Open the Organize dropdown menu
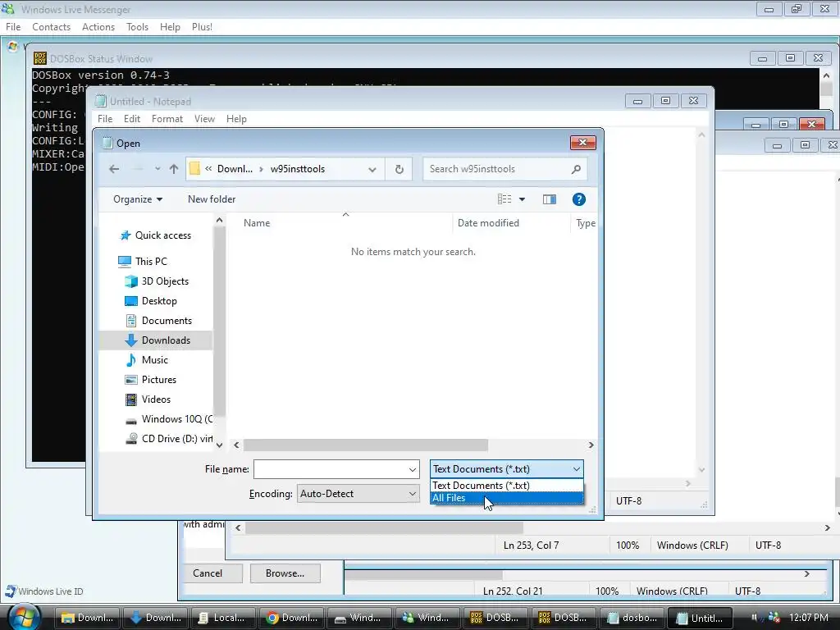The image size is (840, 630). (138, 199)
